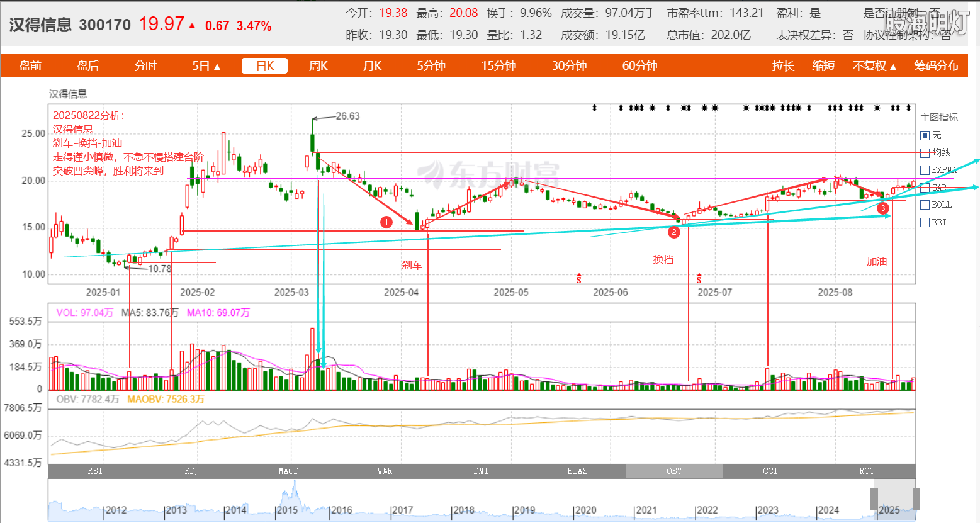Click the 成交额 value 19.15亿
Image resolution: width=980 pixels, height=523 pixels.
pyautogui.click(x=626, y=35)
